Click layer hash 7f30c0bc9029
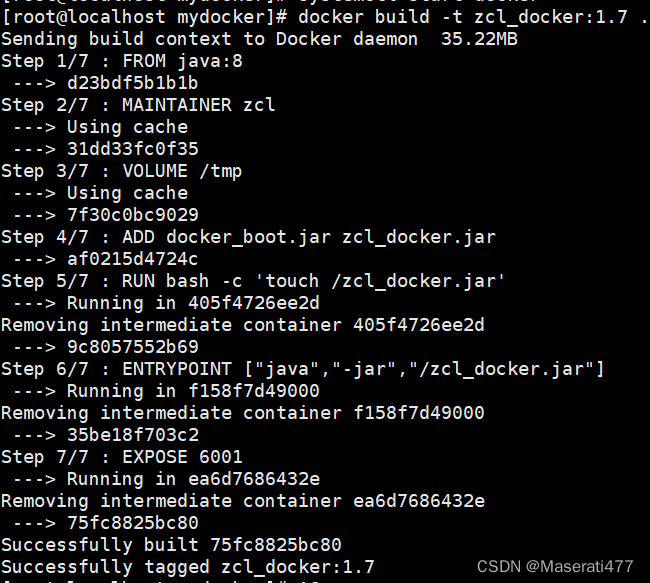Screen dimensions: 650x583 click(x=133, y=215)
